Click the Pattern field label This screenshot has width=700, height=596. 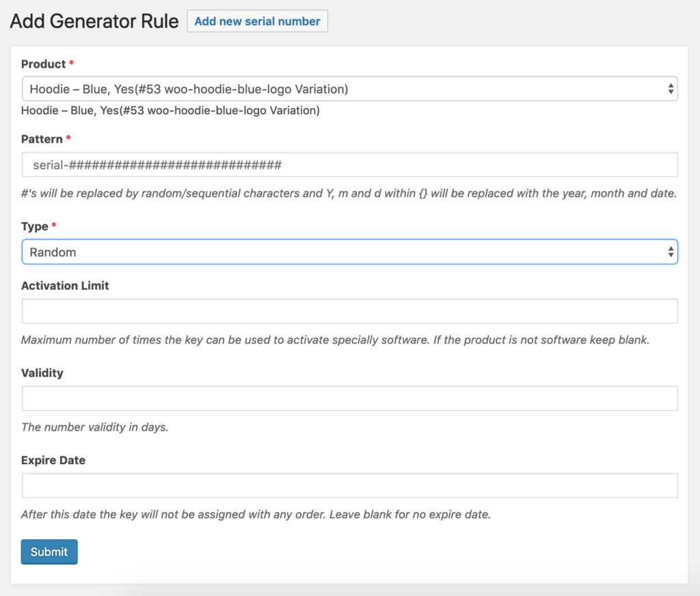click(x=42, y=139)
